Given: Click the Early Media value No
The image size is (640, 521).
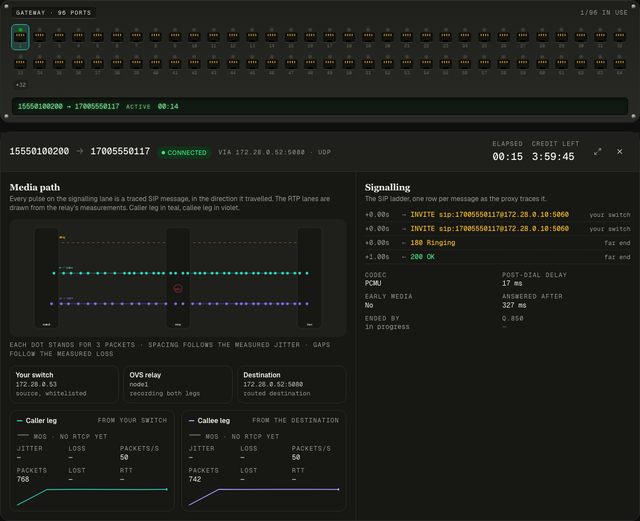Looking at the screenshot, I should click(x=369, y=305).
